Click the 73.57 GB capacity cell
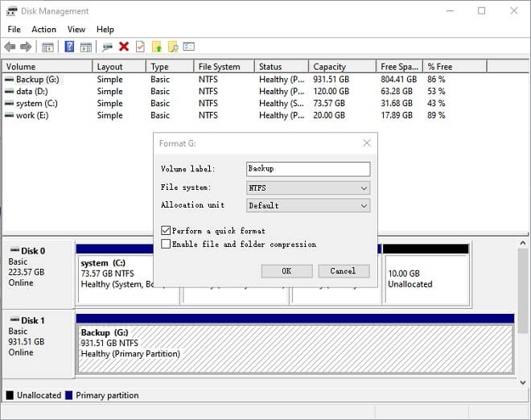 click(x=329, y=103)
